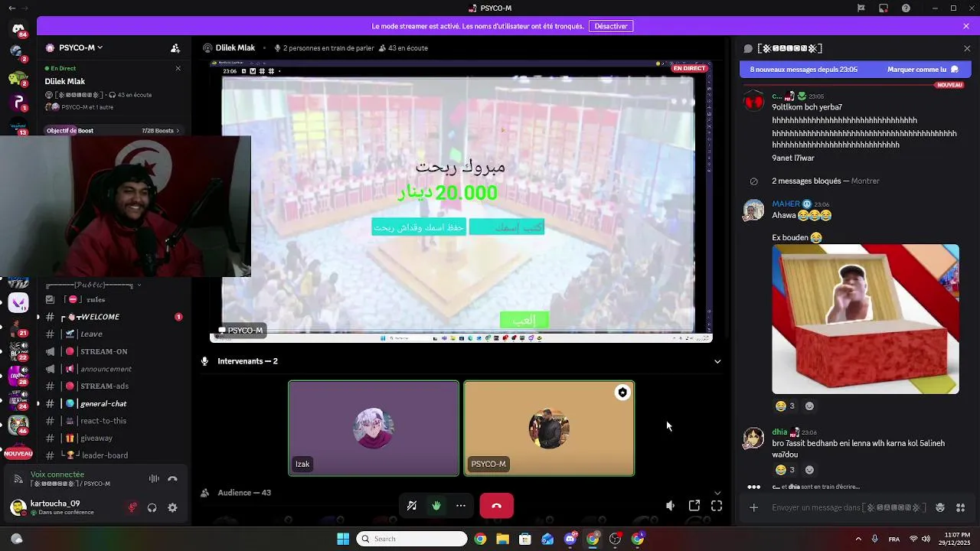980x551 pixels.
Task: Lower the raised green hand
Action: pos(436,505)
